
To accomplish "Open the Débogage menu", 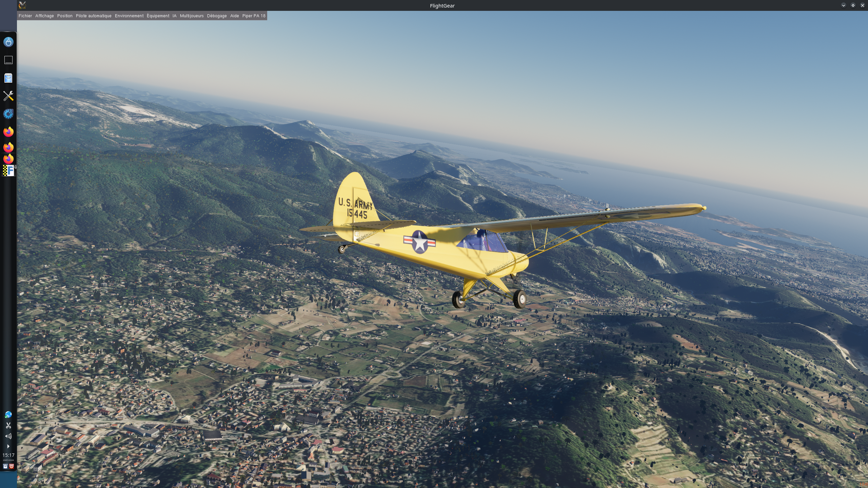I will pos(217,16).
